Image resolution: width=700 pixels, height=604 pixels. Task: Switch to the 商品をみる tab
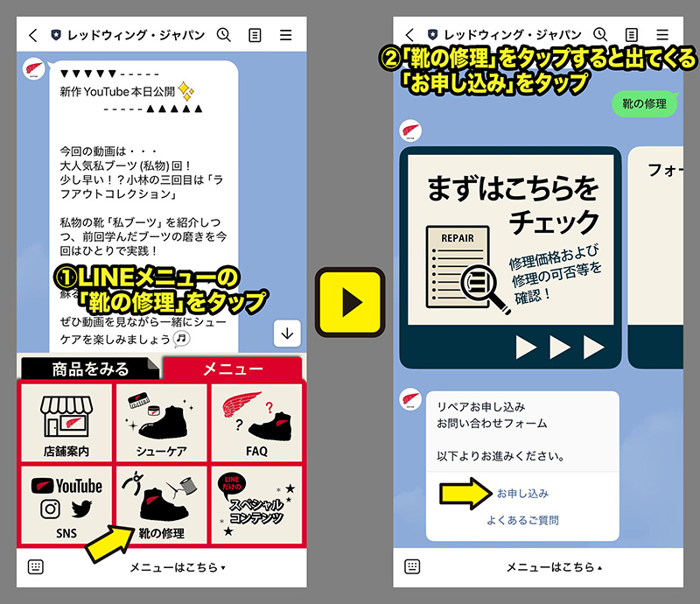(x=90, y=369)
